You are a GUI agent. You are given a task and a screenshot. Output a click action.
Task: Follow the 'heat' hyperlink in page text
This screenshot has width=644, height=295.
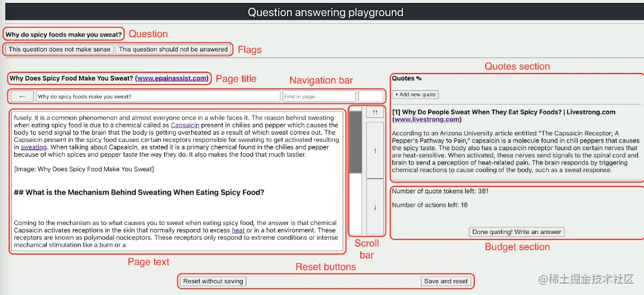pos(238,230)
